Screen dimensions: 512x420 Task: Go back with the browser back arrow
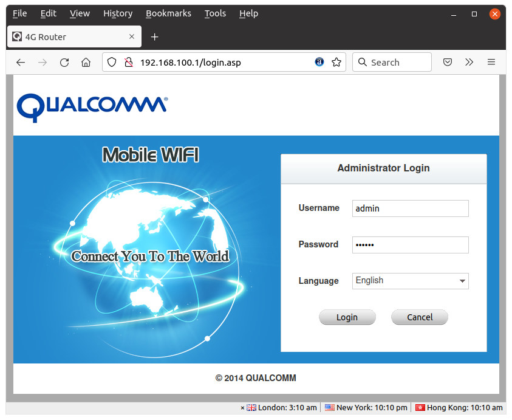point(21,63)
